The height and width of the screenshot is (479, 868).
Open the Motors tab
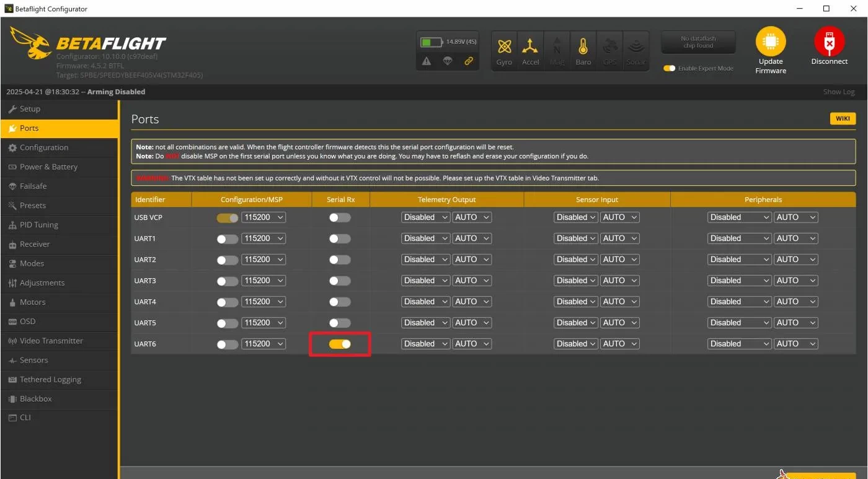click(59, 302)
